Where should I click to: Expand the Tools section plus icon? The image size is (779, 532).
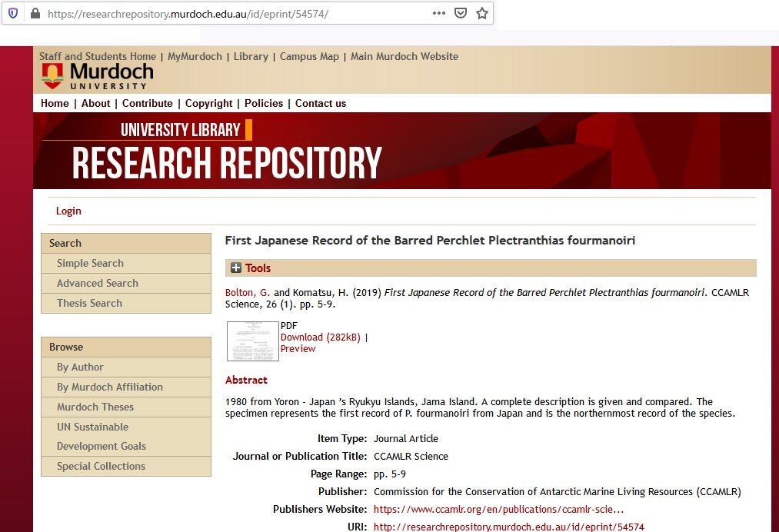point(236,268)
